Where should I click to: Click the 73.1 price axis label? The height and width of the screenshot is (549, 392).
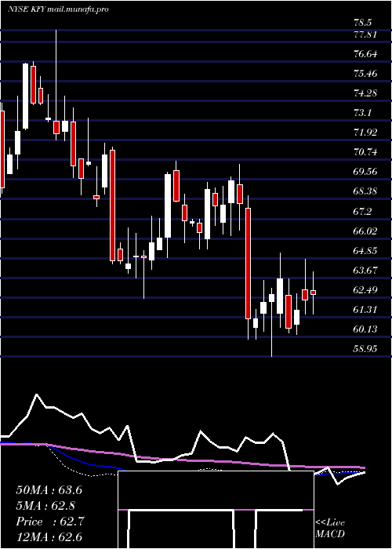(x=362, y=113)
